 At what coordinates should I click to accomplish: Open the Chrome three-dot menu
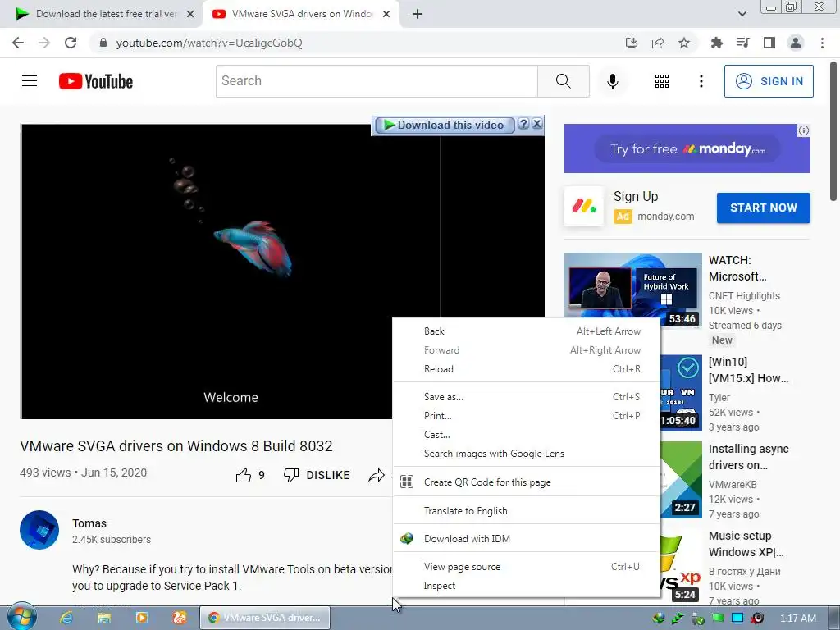click(822, 43)
